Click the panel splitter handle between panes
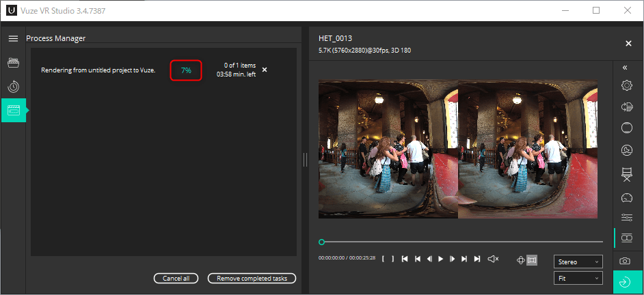 305,160
